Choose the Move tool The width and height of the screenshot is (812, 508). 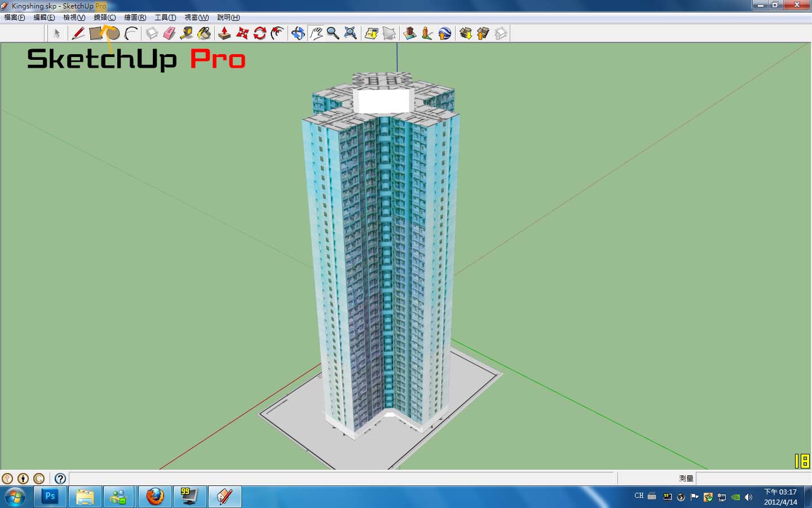(x=242, y=33)
